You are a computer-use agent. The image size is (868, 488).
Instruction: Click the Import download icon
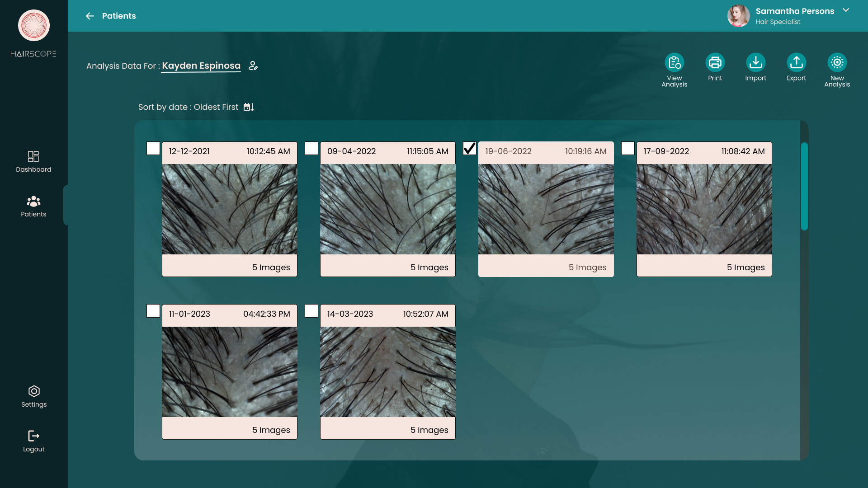point(755,63)
